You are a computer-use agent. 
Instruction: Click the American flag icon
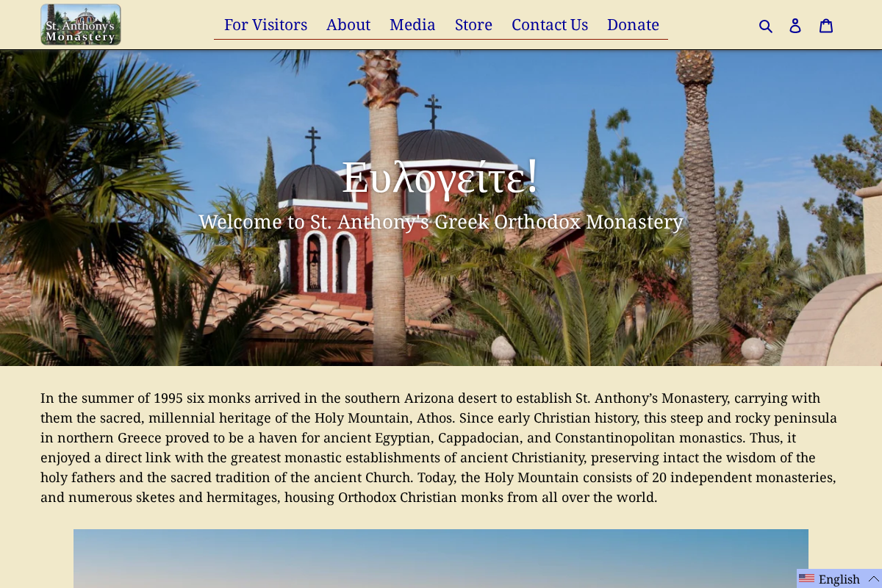pos(808,579)
